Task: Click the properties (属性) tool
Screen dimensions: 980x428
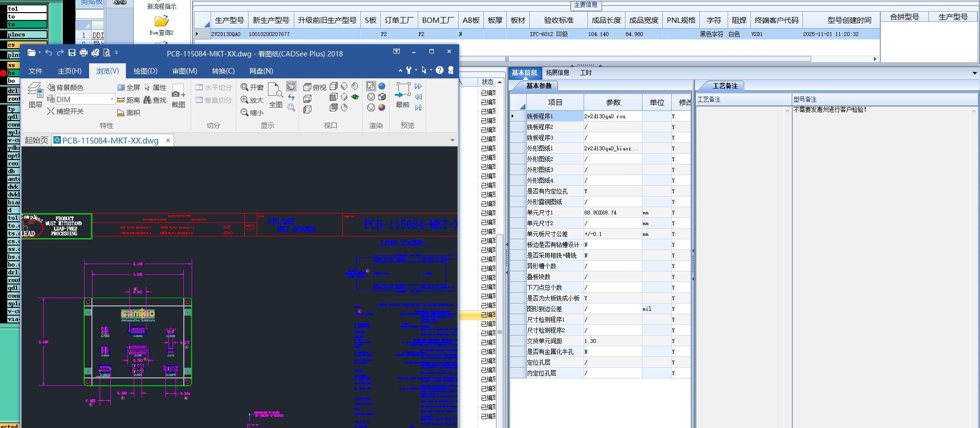Action: tap(155, 88)
